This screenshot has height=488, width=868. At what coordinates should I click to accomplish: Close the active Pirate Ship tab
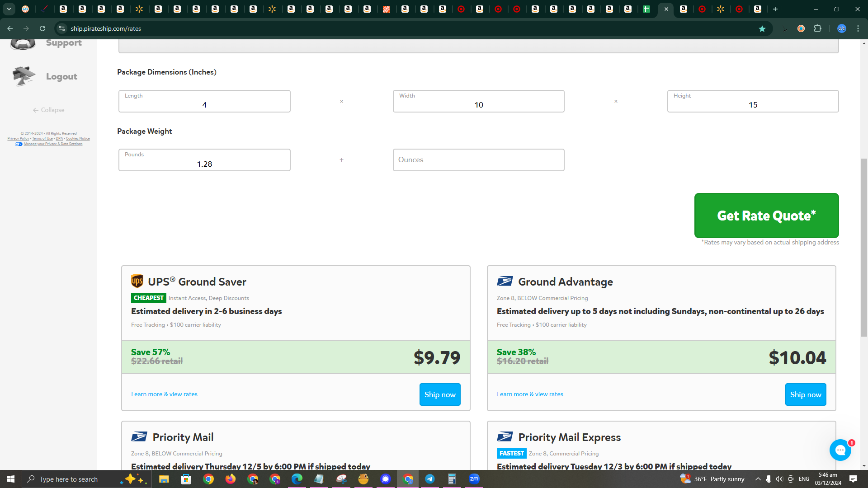tap(666, 9)
